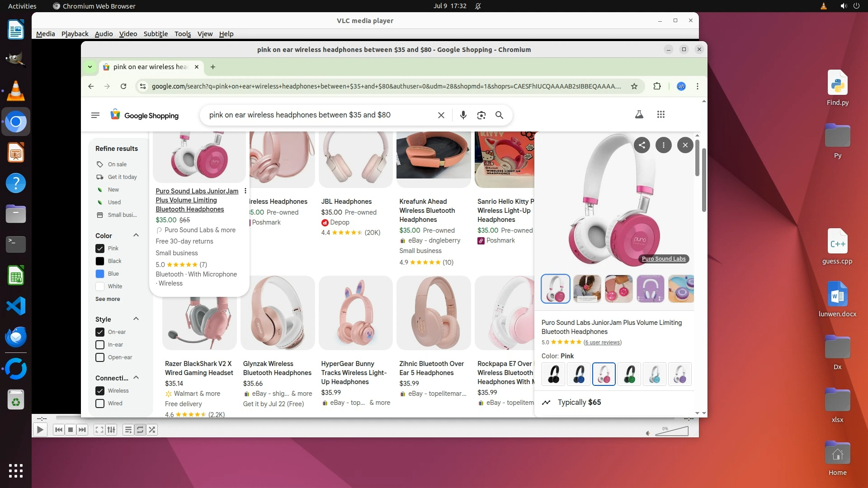
Task: Click See more under Color filters
Action: pos(108,299)
